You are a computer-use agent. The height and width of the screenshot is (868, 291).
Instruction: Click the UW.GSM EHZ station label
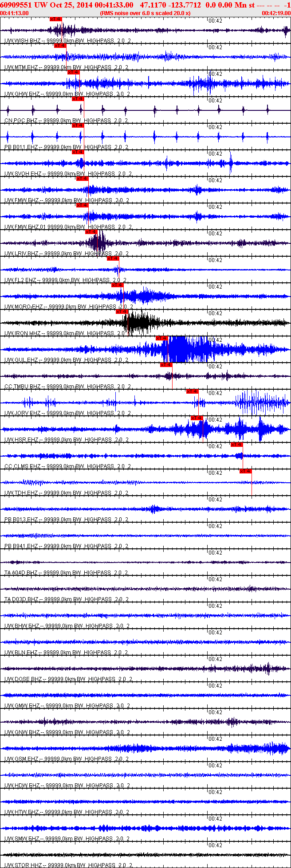(x=67, y=759)
